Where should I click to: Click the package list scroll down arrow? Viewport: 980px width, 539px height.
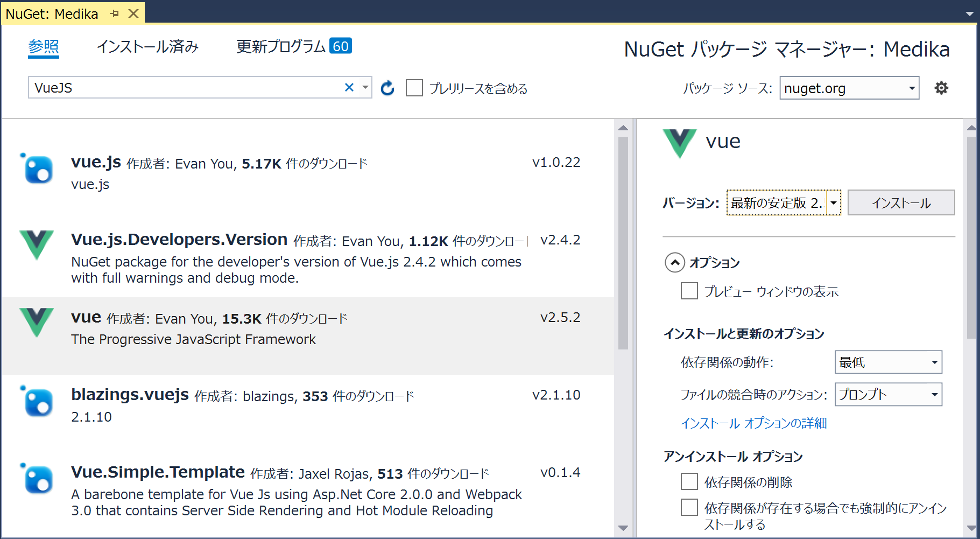pyautogui.click(x=623, y=528)
